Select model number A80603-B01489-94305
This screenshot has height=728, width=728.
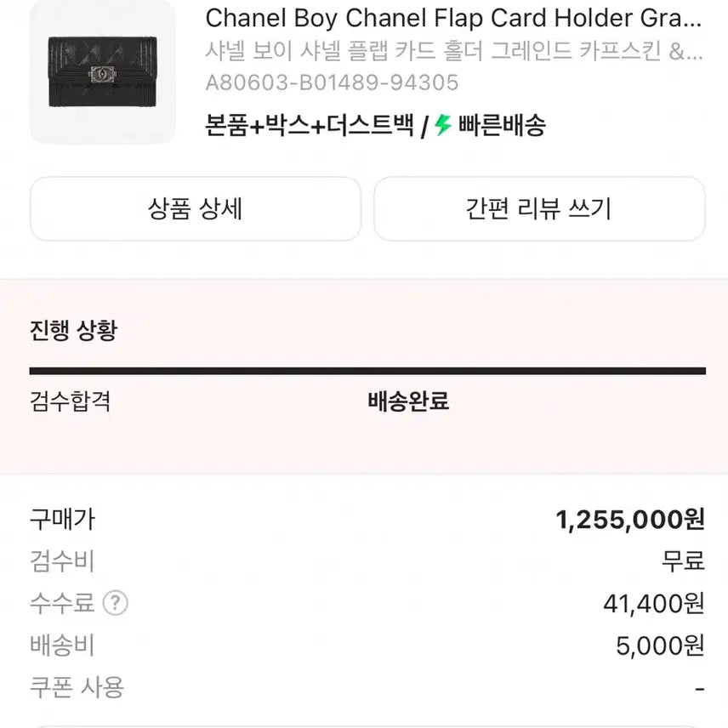pos(332,82)
